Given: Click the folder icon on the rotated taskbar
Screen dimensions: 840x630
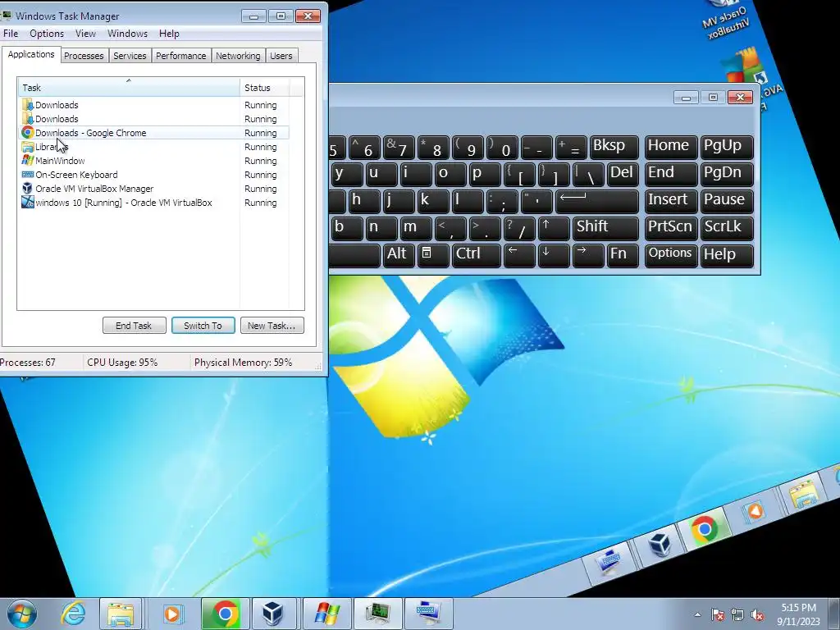Looking at the screenshot, I should coord(802,494).
